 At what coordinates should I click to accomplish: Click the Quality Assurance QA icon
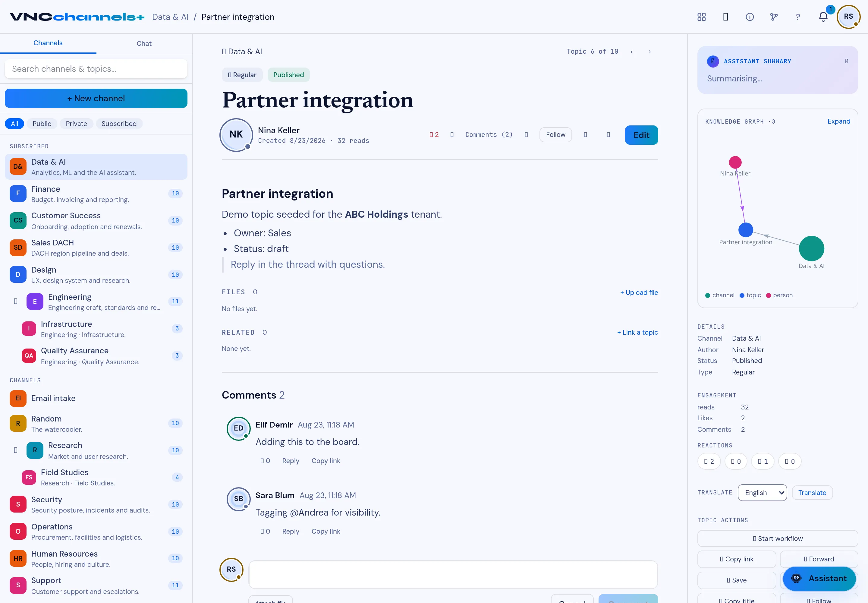point(29,355)
